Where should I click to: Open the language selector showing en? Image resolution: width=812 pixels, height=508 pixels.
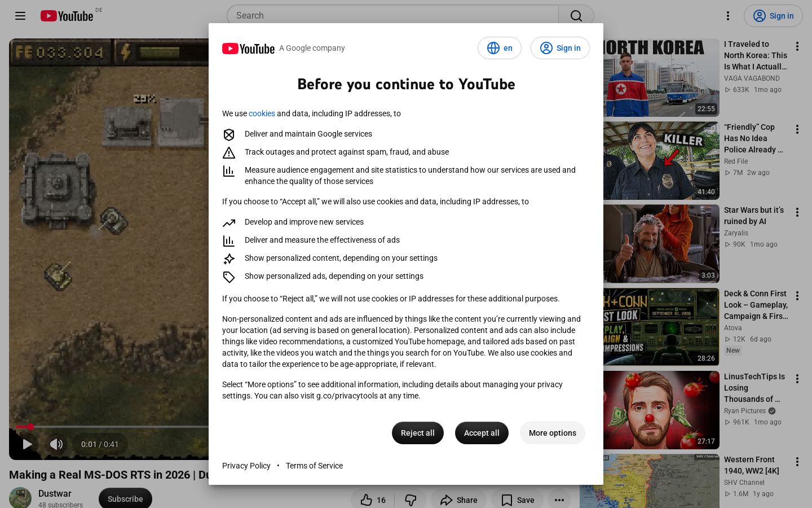click(500, 48)
